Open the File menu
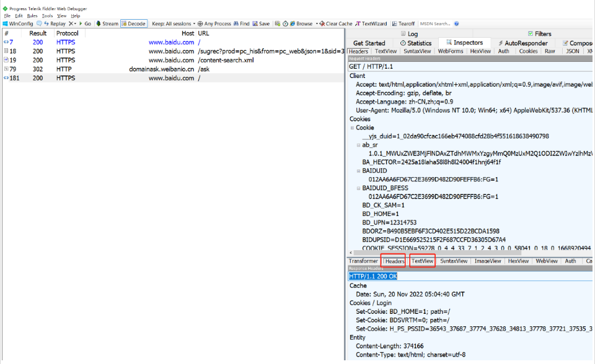The width and height of the screenshot is (595, 364). (x=7, y=16)
